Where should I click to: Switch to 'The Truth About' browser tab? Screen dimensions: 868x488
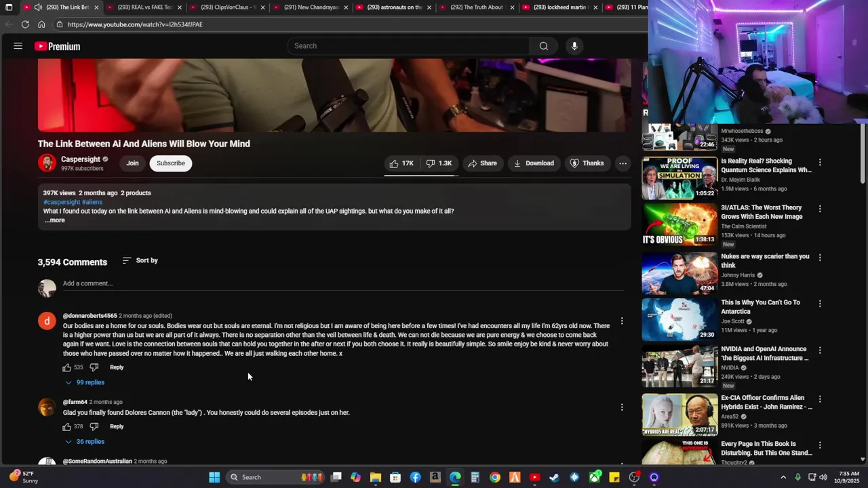(x=477, y=7)
